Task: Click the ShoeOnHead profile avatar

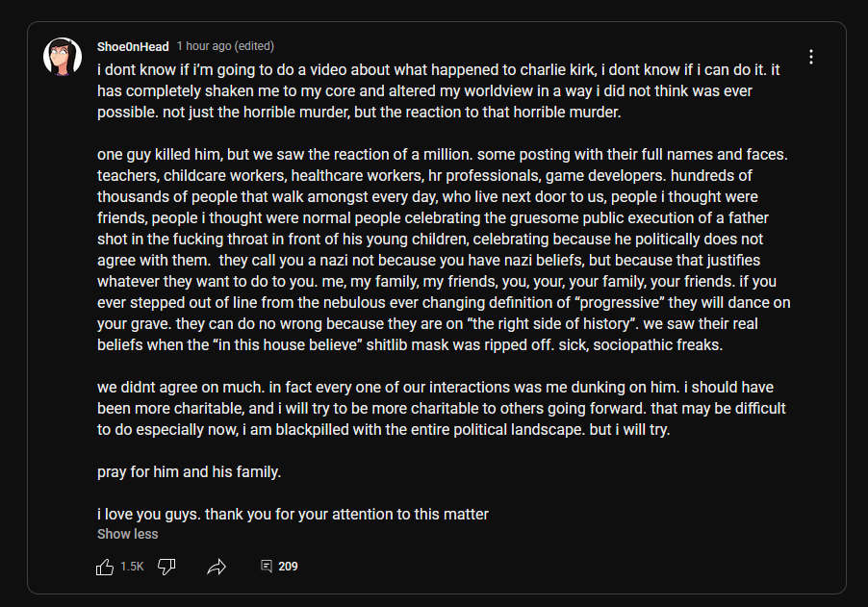Action: [62, 58]
